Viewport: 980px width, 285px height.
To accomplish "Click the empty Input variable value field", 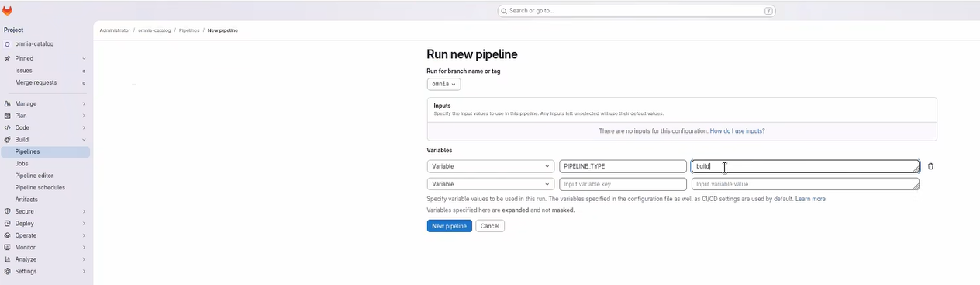I will (806, 184).
